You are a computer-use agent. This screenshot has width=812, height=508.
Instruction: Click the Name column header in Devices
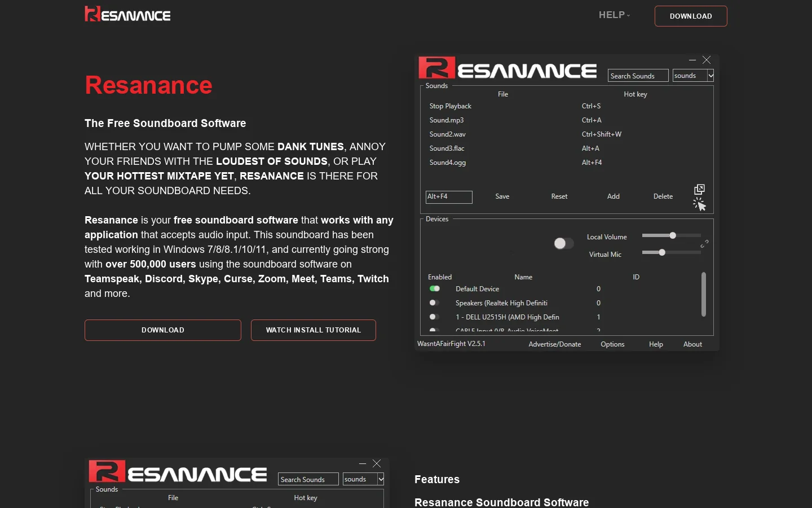[523, 277]
